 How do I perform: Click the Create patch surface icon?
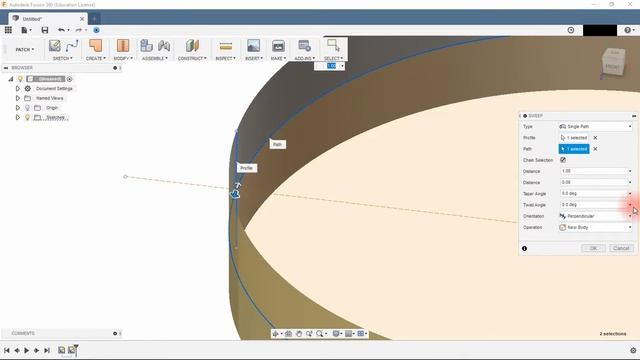click(x=96, y=46)
